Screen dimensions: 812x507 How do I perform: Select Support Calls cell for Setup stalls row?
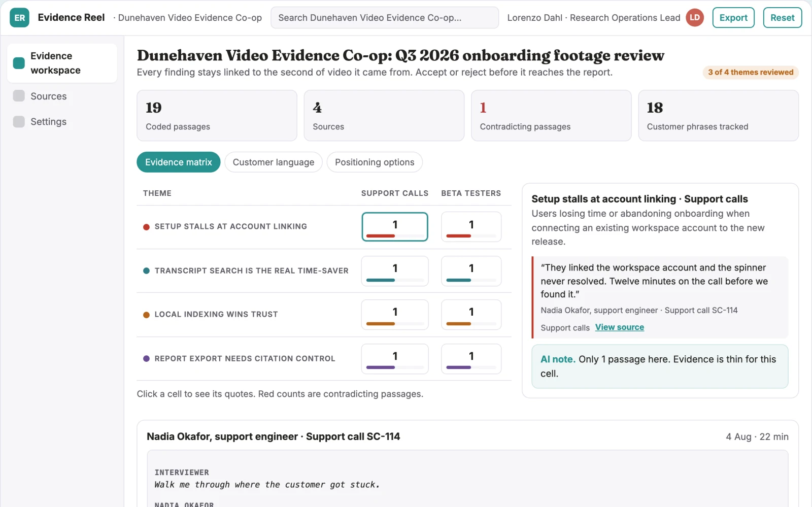point(395,226)
